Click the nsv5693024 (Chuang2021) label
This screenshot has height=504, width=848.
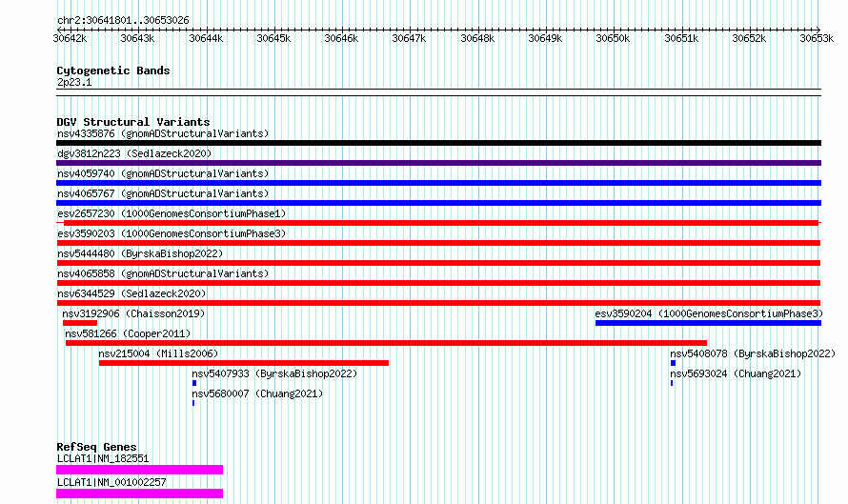[x=736, y=373]
